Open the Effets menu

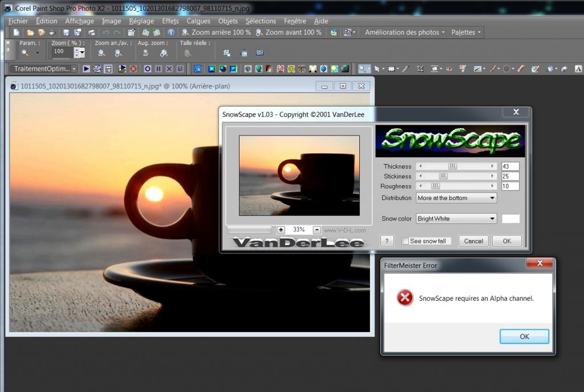tap(170, 21)
